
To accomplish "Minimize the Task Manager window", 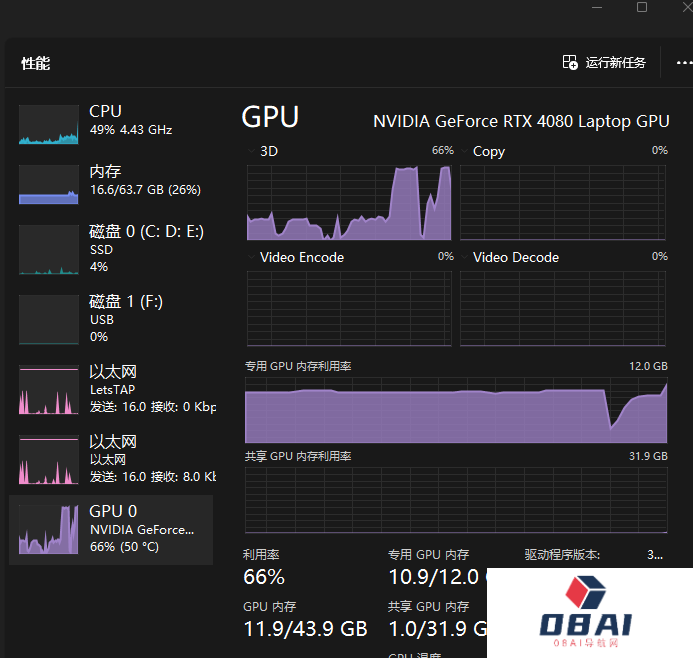I will point(597,7).
